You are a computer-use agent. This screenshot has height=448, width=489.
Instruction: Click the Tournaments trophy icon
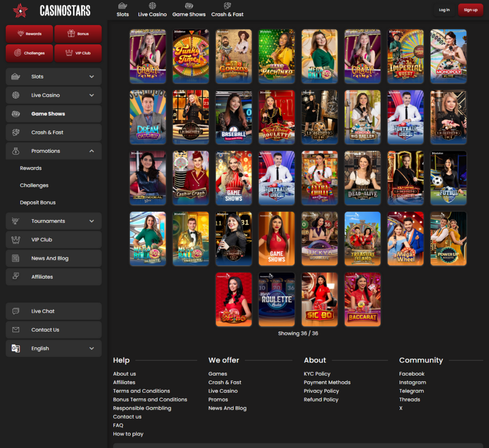click(16, 221)
